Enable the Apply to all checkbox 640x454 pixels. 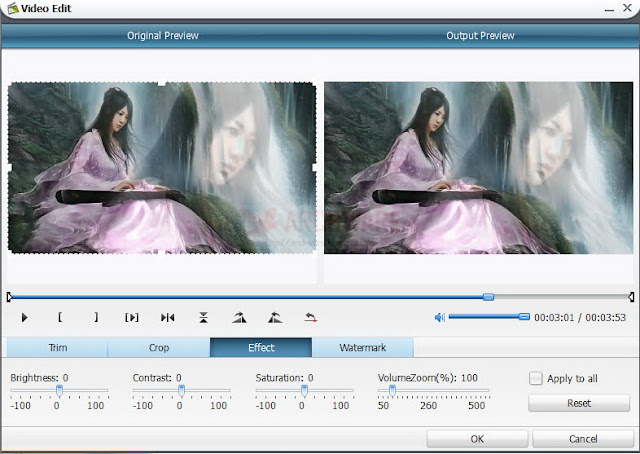(536, 378)
